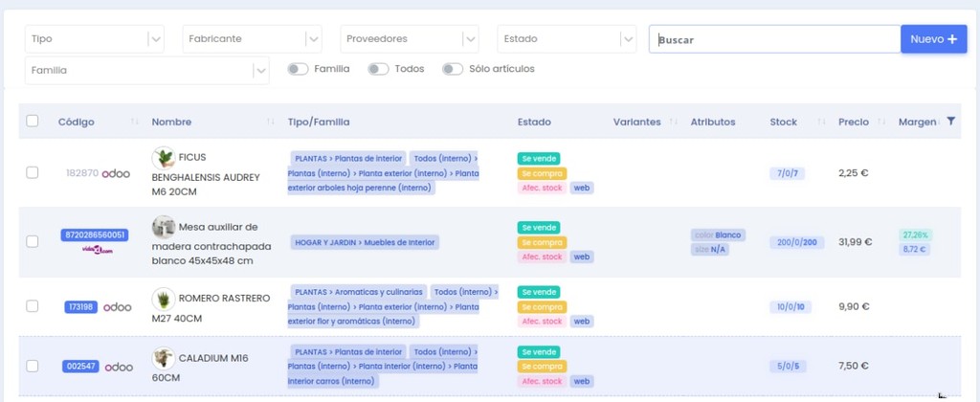Toggle the Sólo artículos switch
The height and width of the screenshot is (402, 980).
453,70
